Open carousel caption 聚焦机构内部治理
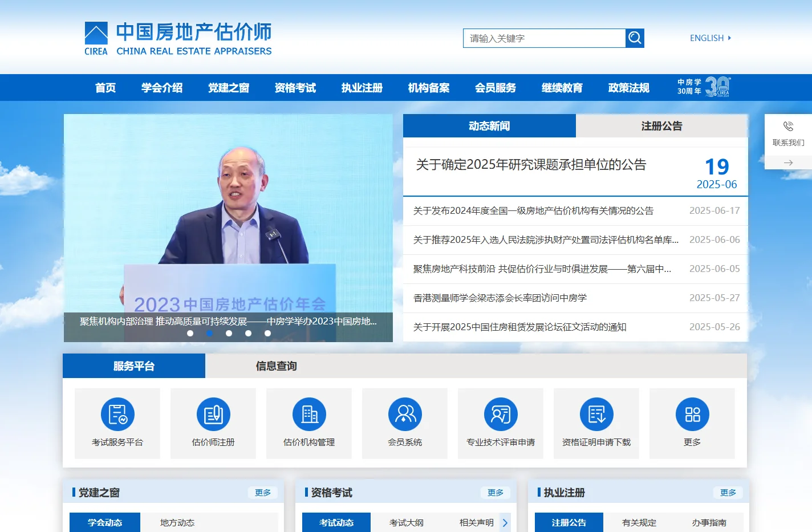 click(x=228, y=321)
